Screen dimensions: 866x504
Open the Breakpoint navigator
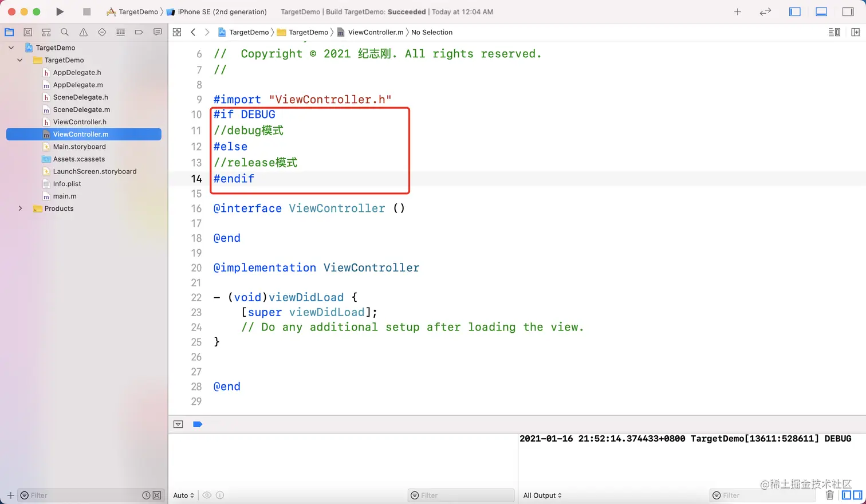(139, 32)
